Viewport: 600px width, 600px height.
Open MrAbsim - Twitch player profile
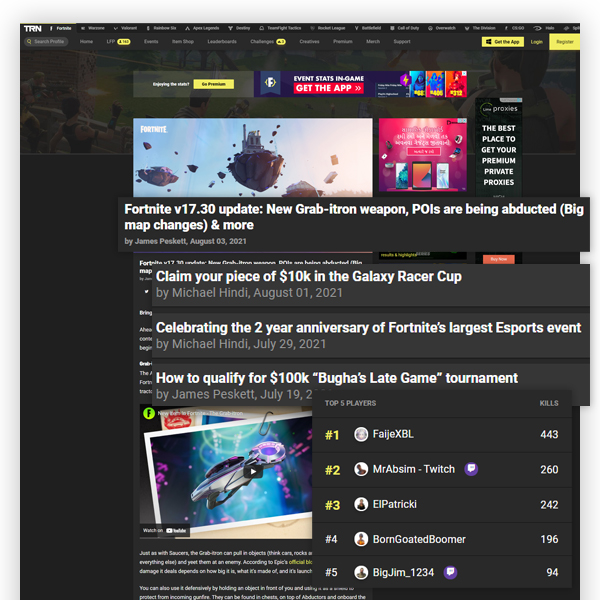click(414, 469)
